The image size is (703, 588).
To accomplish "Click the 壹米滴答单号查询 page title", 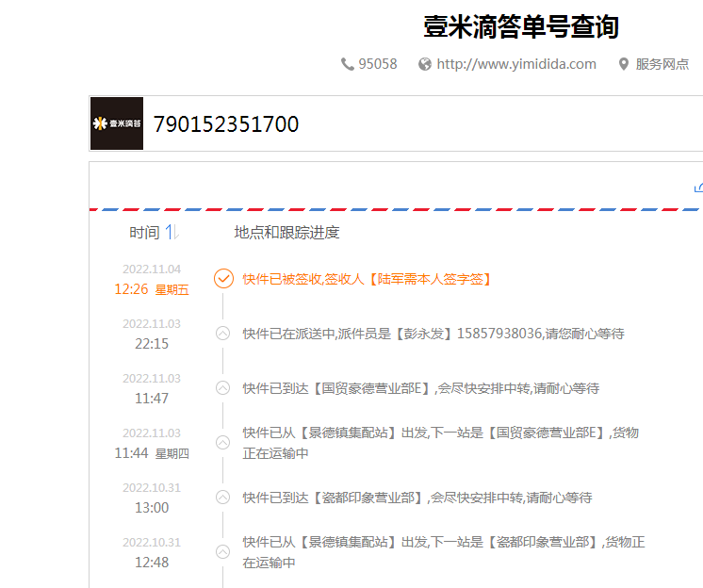I will (521, 27).
